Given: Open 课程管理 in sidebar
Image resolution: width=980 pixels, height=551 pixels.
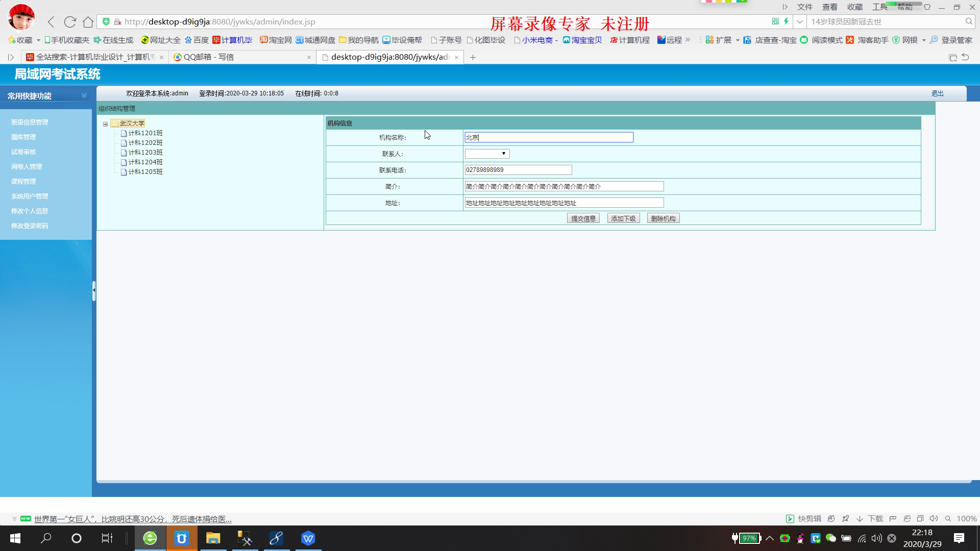Looking at the screenshot, I should click(x=23, y=182).
